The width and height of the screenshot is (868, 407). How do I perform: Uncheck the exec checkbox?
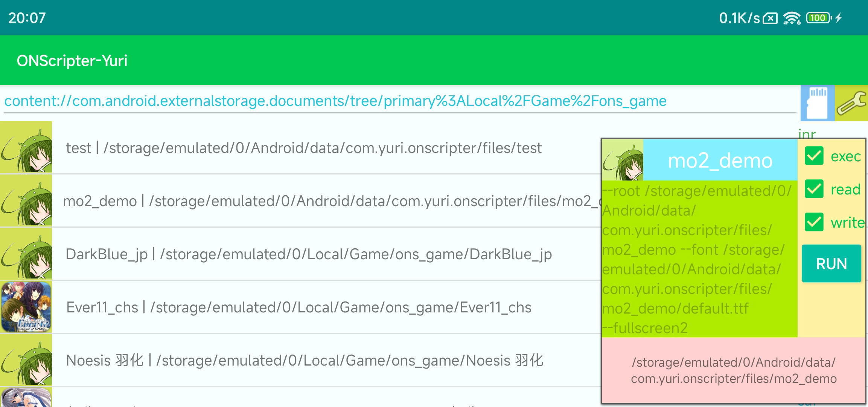tap(814, 156)
